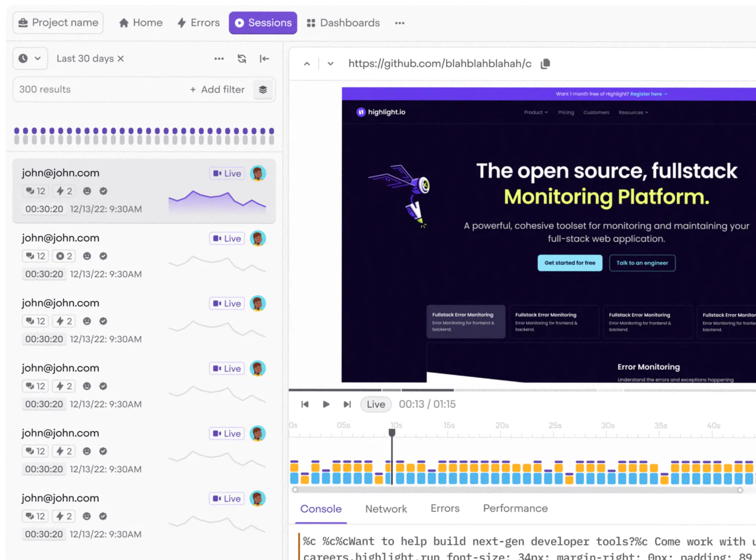756x560 pixels.
Task: Click the viewed checkmark on first session
Action: coord(103,191)
